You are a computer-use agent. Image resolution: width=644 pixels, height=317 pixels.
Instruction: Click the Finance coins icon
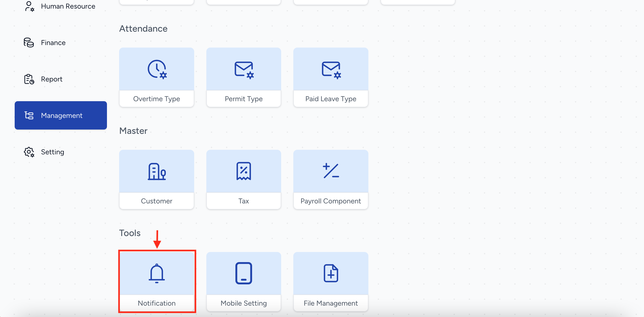tap(29, 43)
